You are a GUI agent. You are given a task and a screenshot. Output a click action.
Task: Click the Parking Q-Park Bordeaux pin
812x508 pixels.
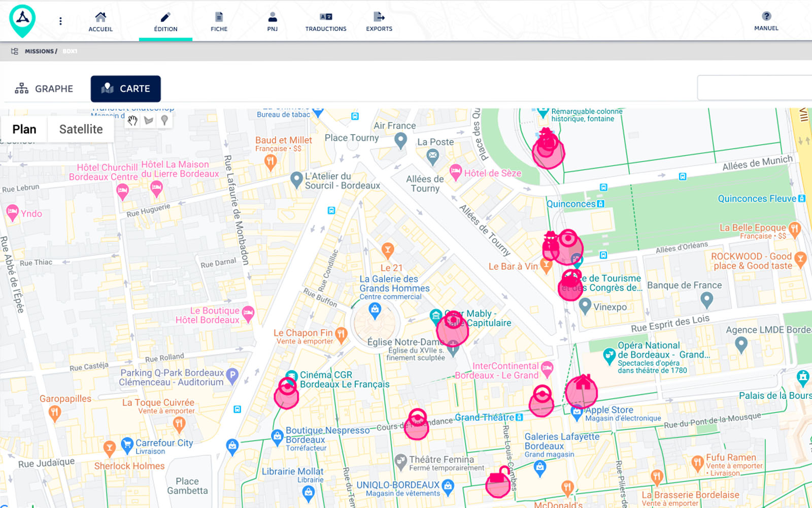232,376
